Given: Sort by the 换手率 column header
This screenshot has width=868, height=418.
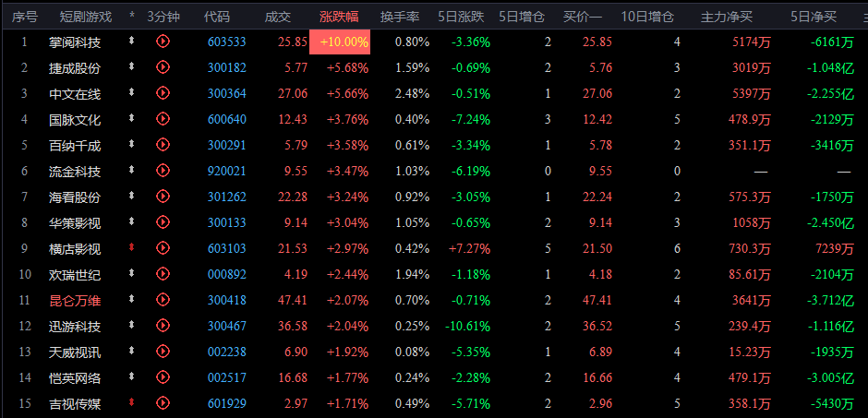Looking at the screenshot, I should point(400,17).
